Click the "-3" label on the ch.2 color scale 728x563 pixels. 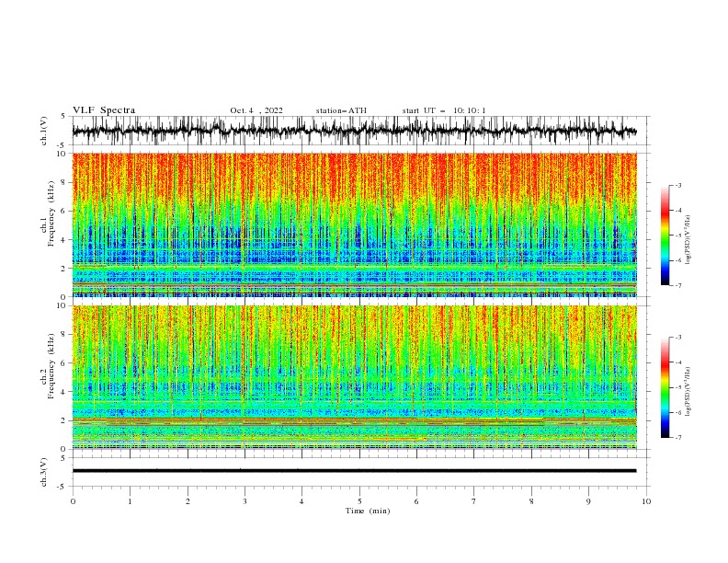coord(678,338)
